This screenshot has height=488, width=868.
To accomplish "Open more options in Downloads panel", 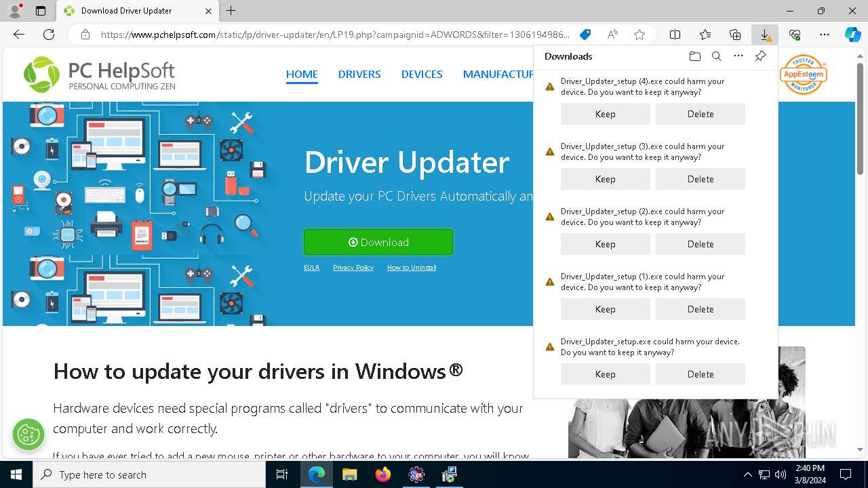I will [x=738, y=56].
